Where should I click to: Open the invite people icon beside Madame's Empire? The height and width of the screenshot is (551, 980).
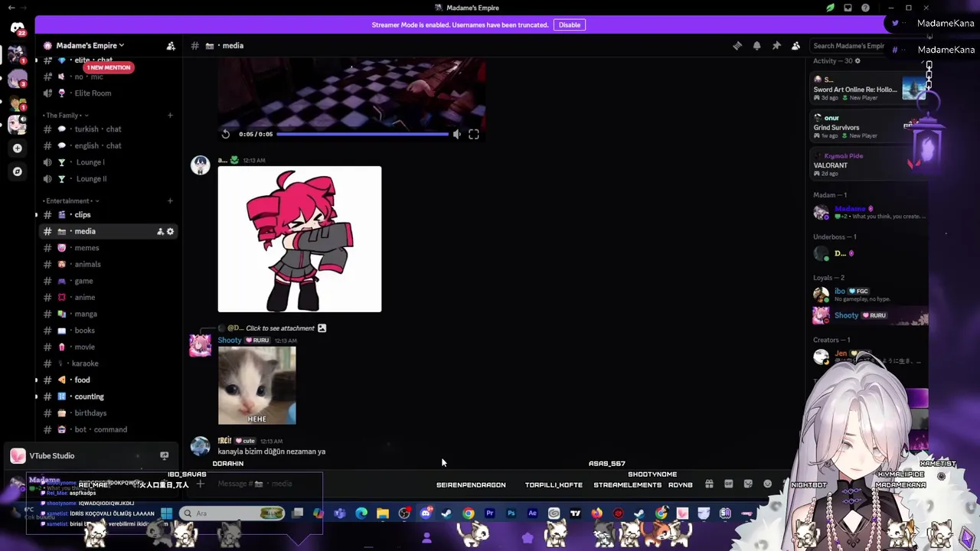coord(171,46)
